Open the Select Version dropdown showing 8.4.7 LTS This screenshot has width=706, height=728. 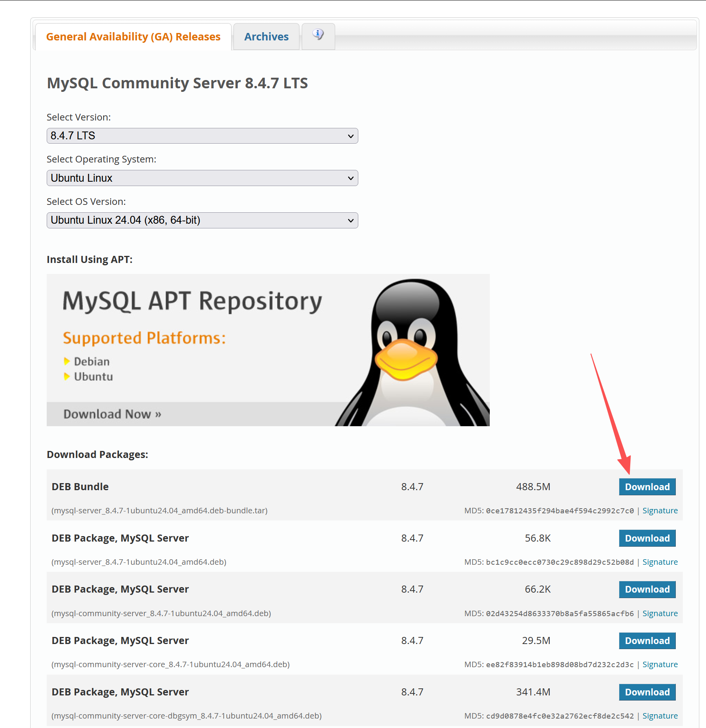tap(202, 136)
